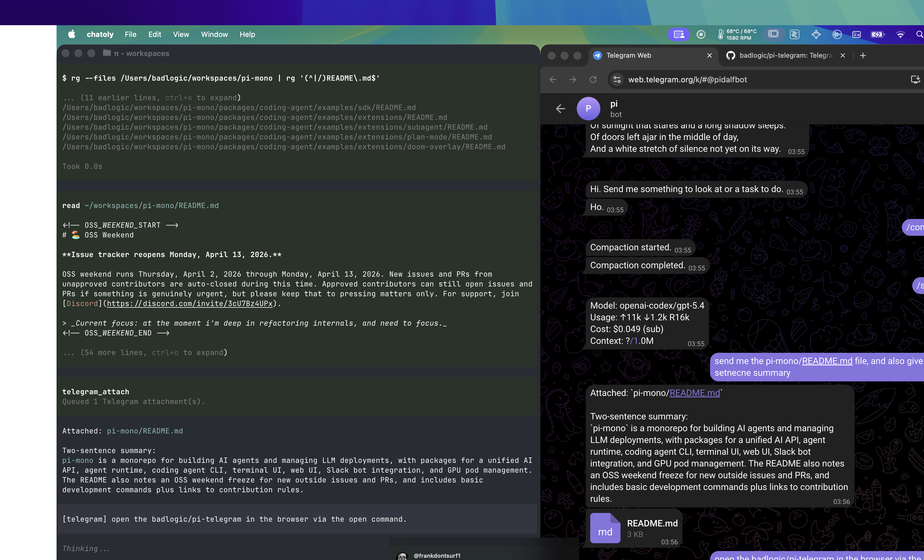Click the README.md attachment filename
924x560 pixels.
[x=652, y=523]
